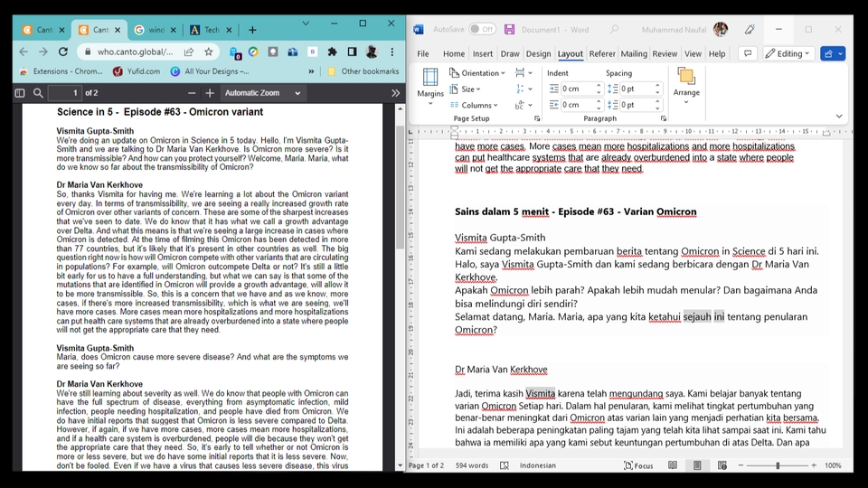Switch to Design tab in Word

pos(538,53)
